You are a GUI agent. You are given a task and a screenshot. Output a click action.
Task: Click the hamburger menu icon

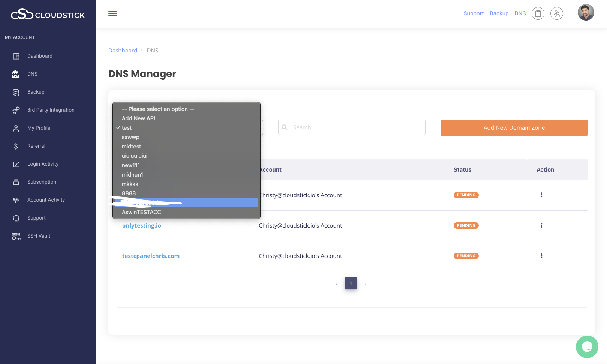coord(113,13)
